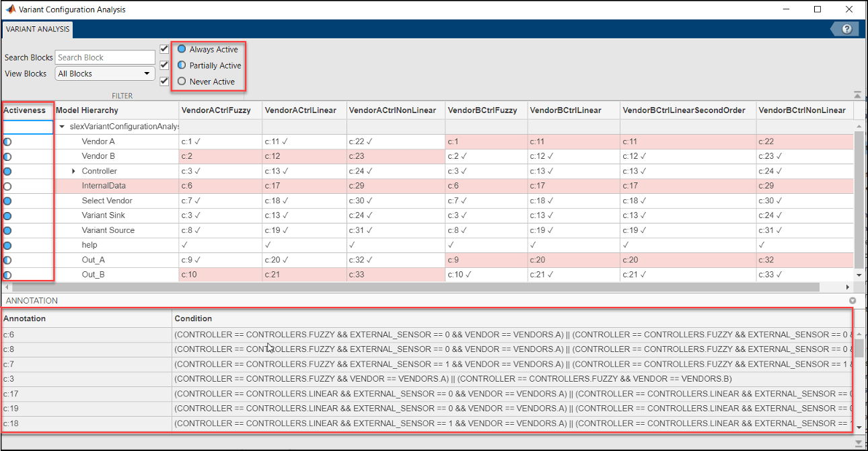Click the Never Active legend icon
Viewport: 868px width, 451px height.
point(182,81)
